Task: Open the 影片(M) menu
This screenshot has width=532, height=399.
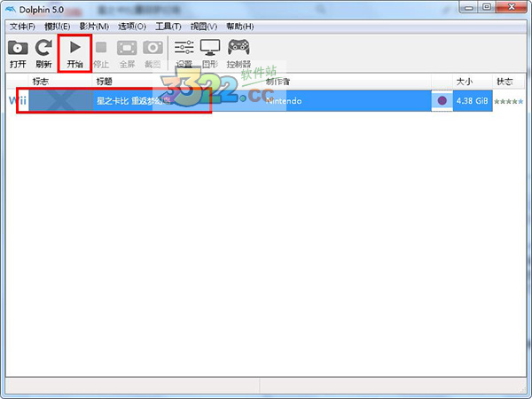Action: [94, 27]
